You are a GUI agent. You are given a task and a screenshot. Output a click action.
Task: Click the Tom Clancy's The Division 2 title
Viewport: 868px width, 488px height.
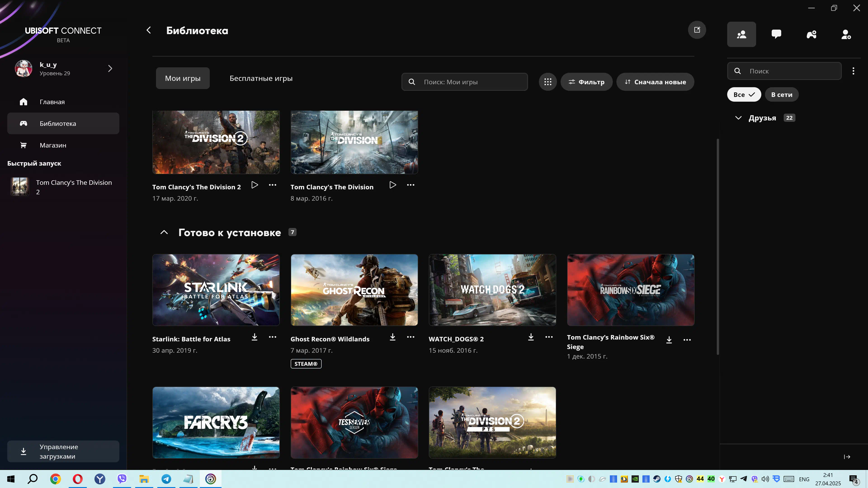pos(196,187)
